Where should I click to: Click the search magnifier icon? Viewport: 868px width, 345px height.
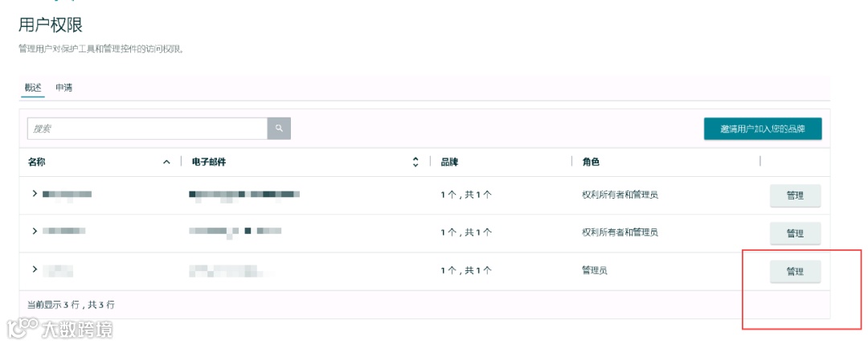(279, 129)
